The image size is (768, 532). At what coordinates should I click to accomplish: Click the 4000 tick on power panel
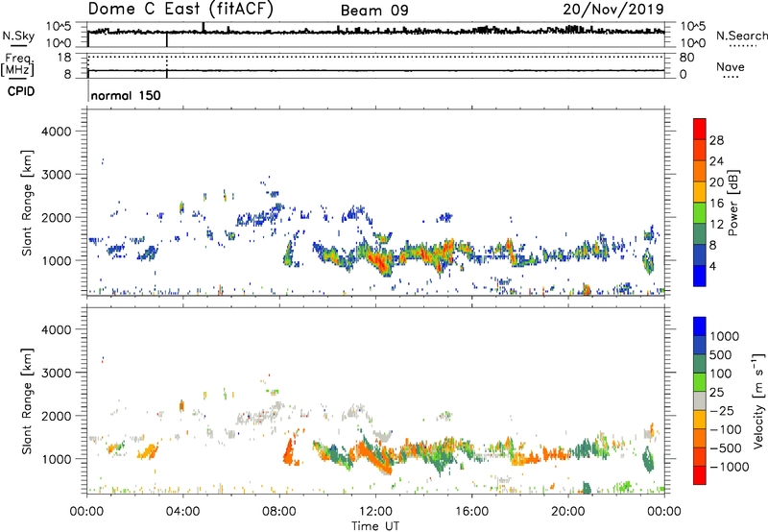coord(57,132)
